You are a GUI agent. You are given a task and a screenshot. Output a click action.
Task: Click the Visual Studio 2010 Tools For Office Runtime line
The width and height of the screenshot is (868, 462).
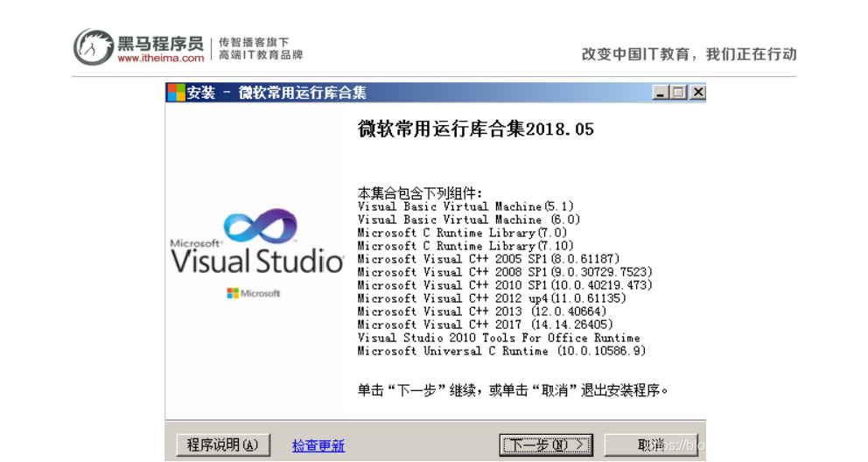(x=499, y=338)
